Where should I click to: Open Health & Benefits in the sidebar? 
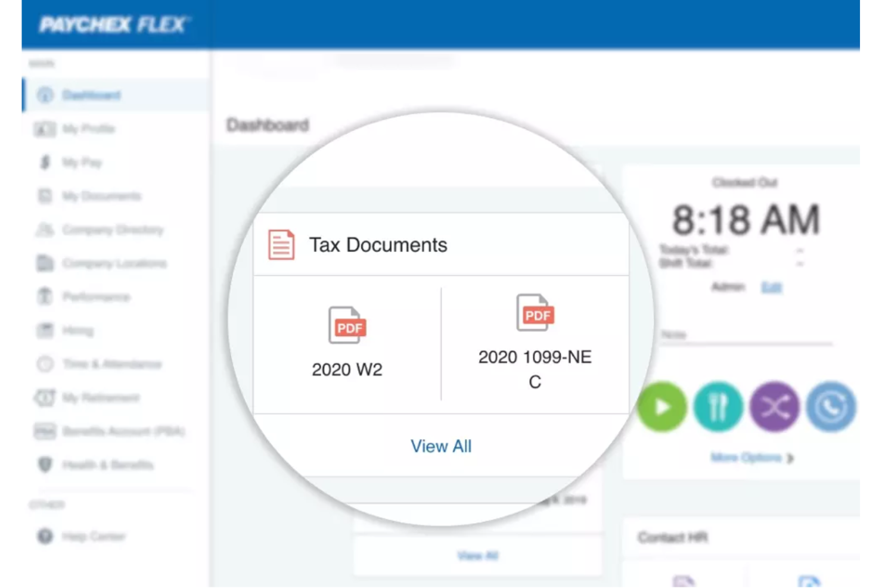pos(108,465)
